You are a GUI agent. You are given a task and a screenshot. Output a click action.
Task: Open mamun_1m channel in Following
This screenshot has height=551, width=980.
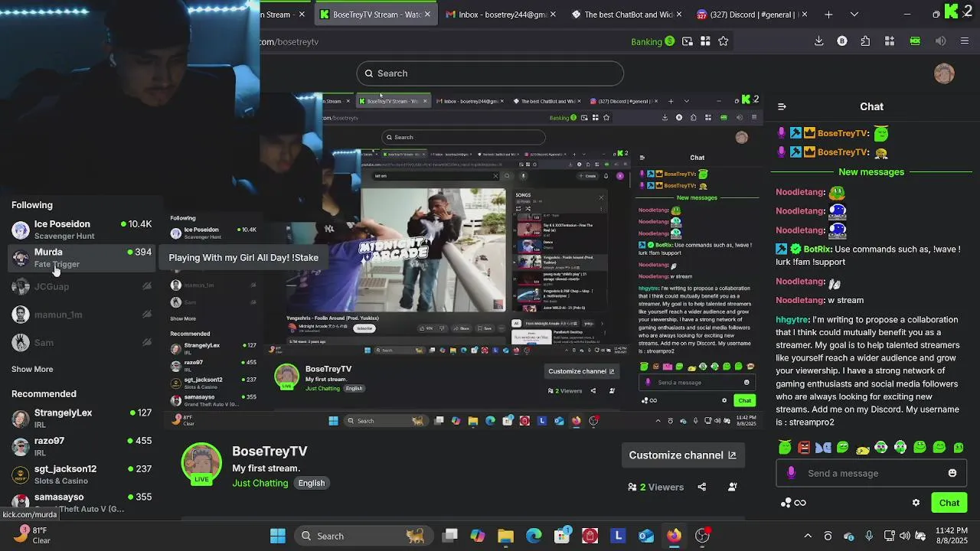[81, 315]
